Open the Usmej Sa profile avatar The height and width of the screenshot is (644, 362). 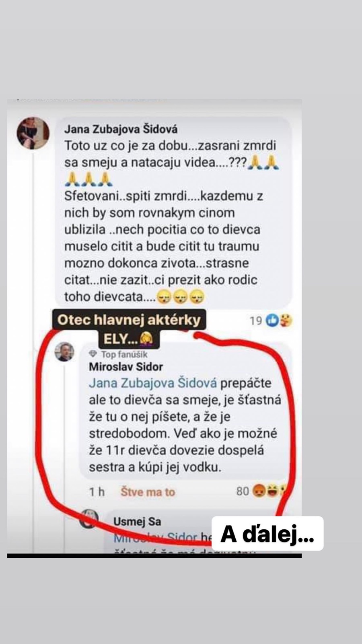(x=89, y=518)
